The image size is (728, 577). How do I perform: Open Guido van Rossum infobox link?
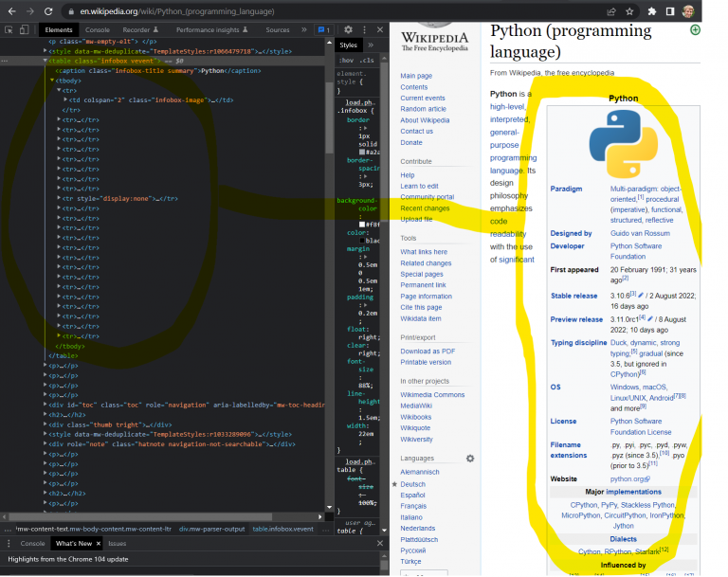tap(640, 233)
